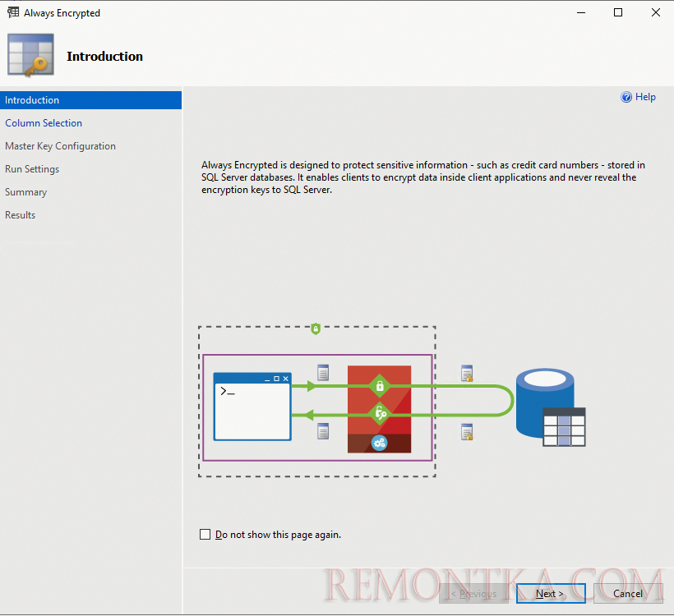Select Master Key Configuration step
Viewport: 674px width, 616px height.
60,146
